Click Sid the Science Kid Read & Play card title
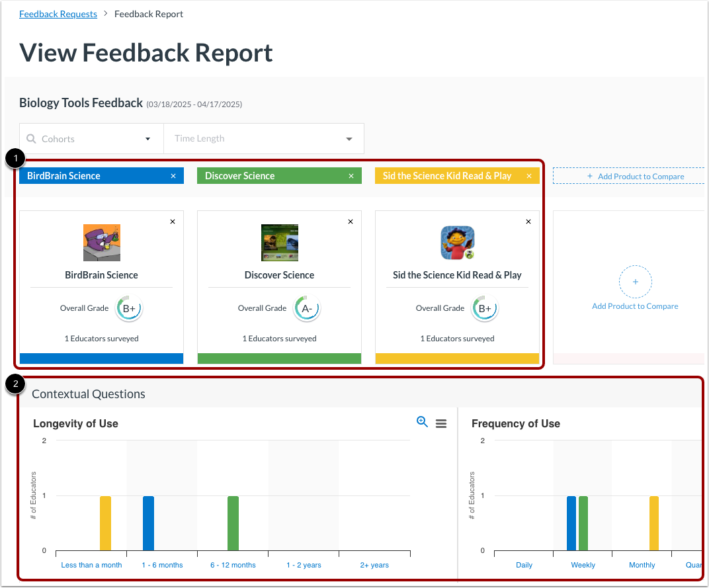Viewport: 709px width, 588px height. tap(457, 275)
